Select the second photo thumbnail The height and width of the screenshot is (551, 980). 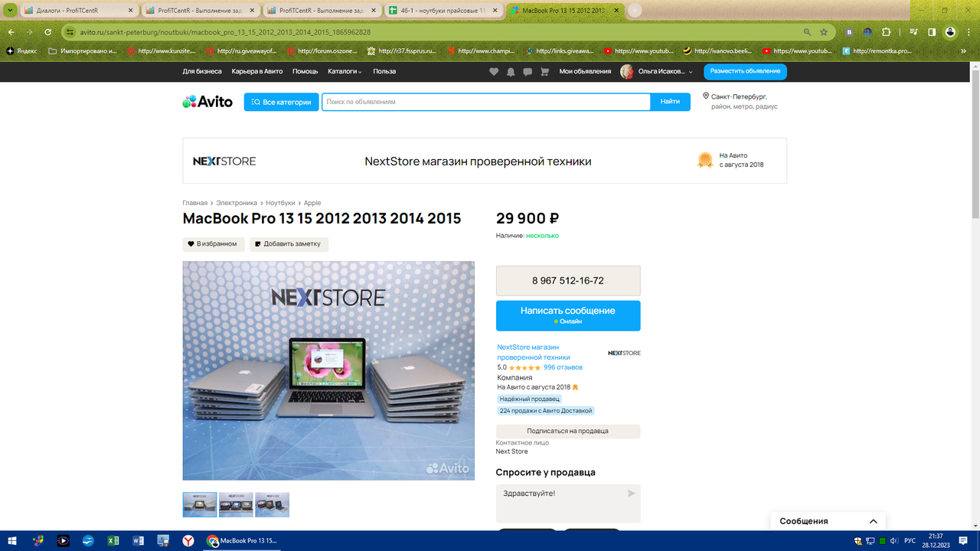click(236, 504)
